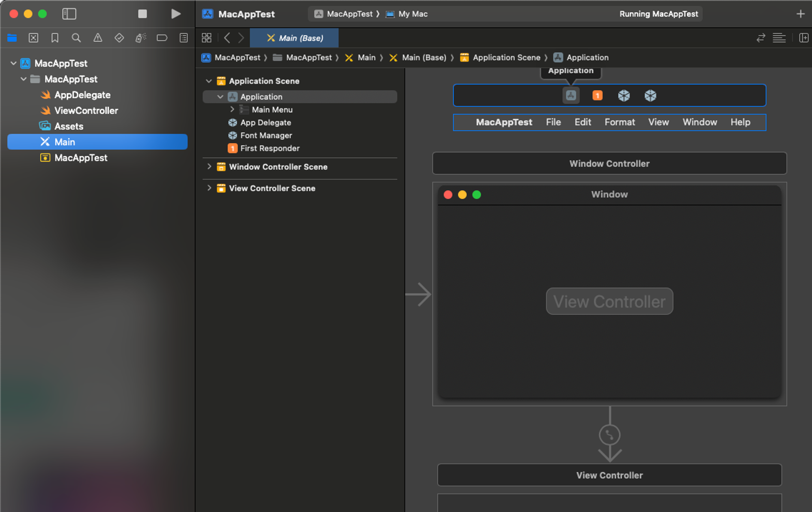
Task: Select Font Manager in document outline
Action: pos(266,136)
